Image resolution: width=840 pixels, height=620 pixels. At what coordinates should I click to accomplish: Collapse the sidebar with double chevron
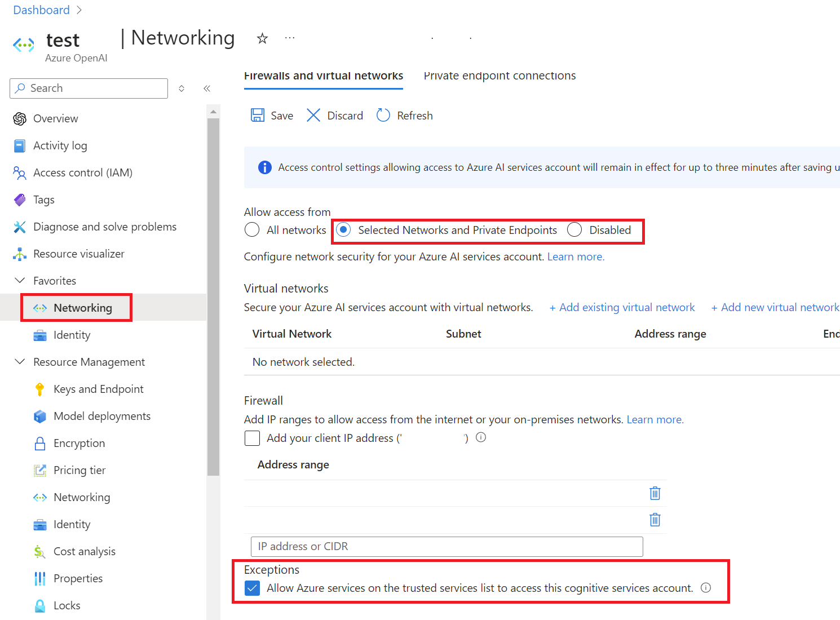[x=207, y=88]
